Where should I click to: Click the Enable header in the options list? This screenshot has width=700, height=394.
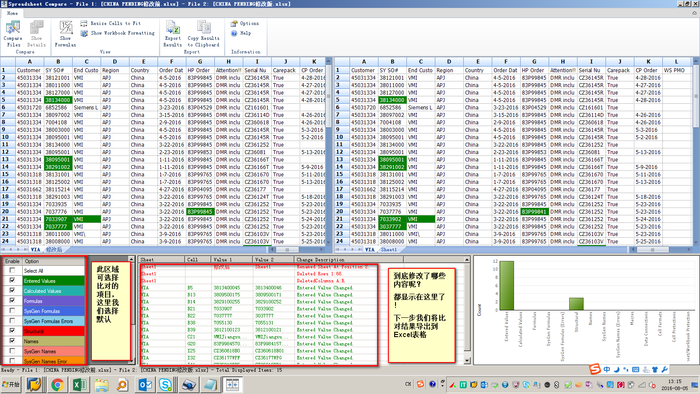pyautogui.click(x=12, y=261)
